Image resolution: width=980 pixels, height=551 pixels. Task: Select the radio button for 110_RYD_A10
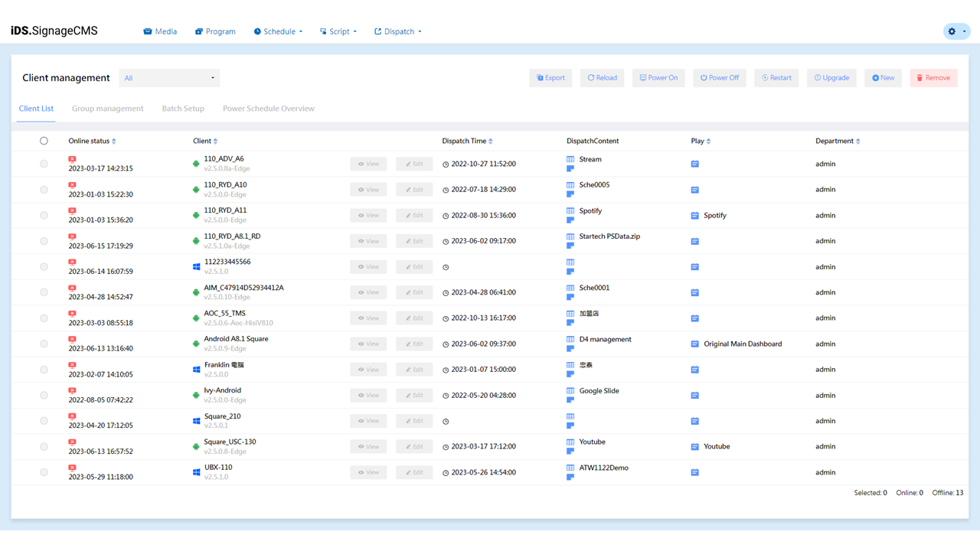click(x=44, y=190)
